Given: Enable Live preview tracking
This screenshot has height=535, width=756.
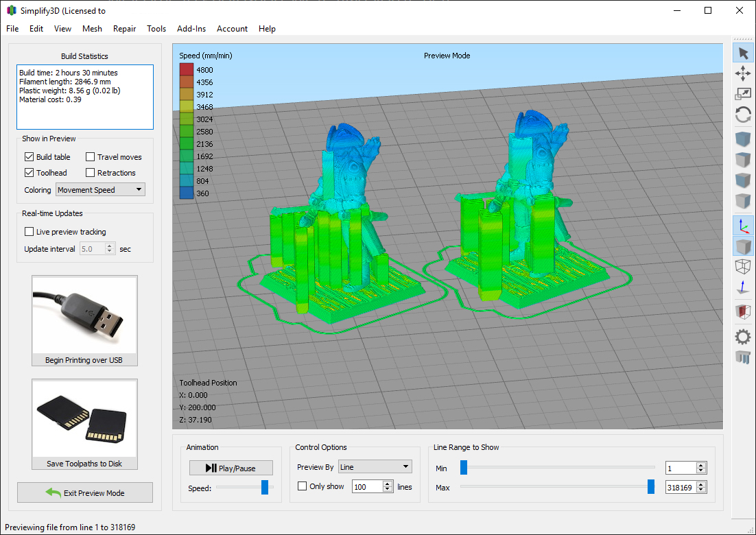Looking at the screenshot, I should (29, 232).
